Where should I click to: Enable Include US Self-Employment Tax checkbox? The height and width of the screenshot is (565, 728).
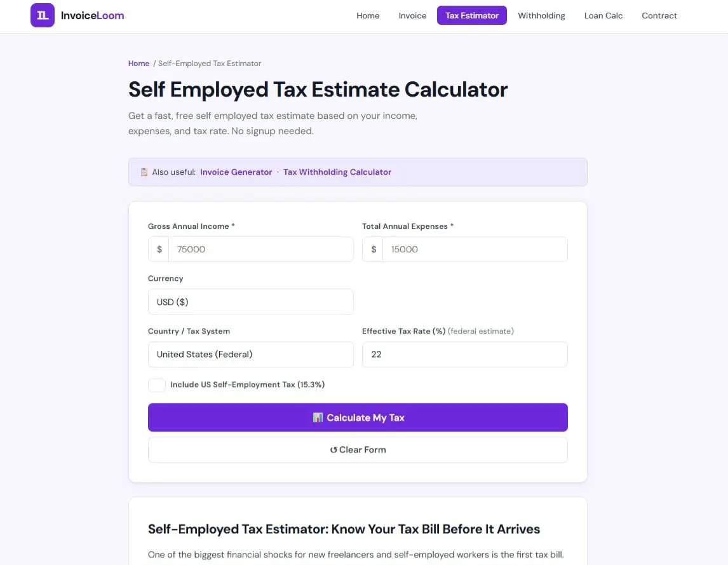point(157,385)
